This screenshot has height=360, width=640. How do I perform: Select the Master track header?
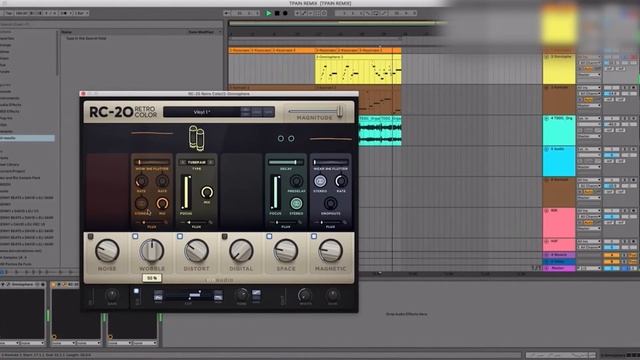(559, 269)
